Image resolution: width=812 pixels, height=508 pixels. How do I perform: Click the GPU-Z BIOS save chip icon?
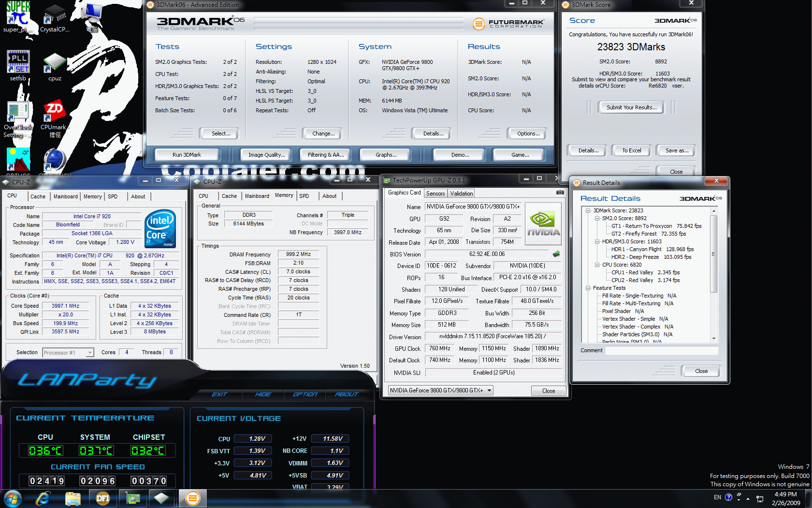click(556, 254)
